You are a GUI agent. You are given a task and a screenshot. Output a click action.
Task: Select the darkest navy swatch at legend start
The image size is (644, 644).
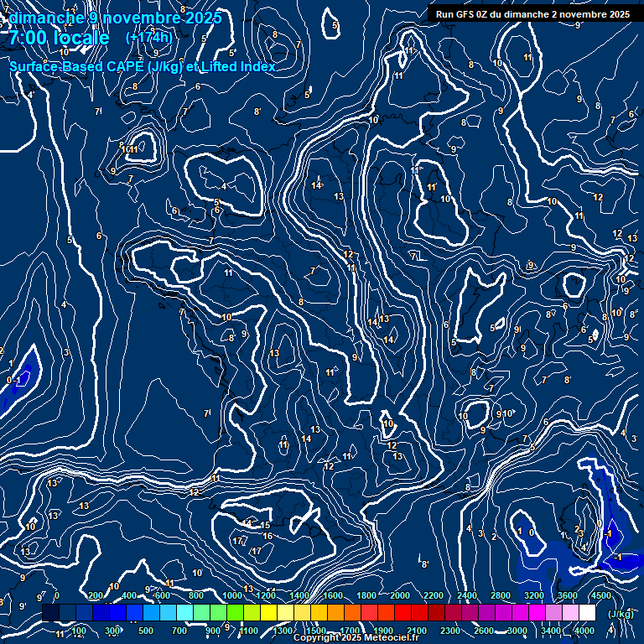[50, 613]
